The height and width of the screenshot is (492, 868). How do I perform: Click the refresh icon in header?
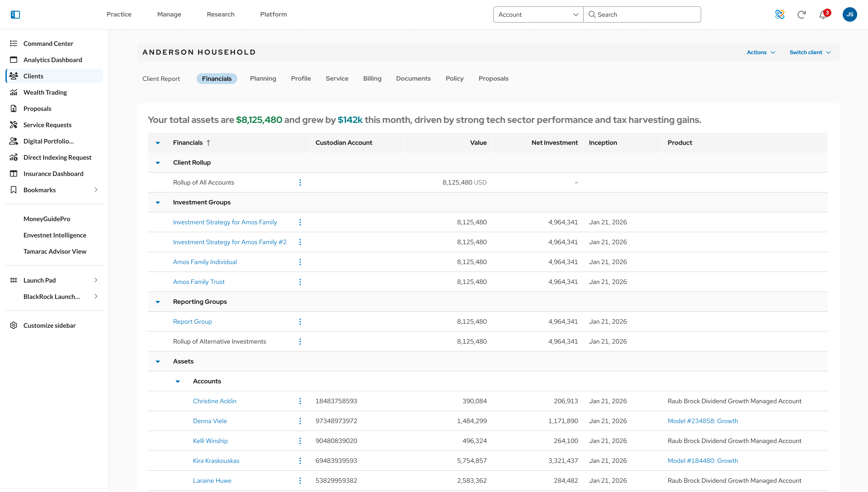801,14
